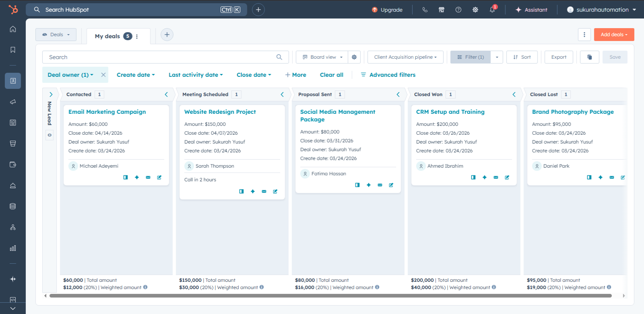Open contact Fatima Hassan

click(x=329, y=174)
